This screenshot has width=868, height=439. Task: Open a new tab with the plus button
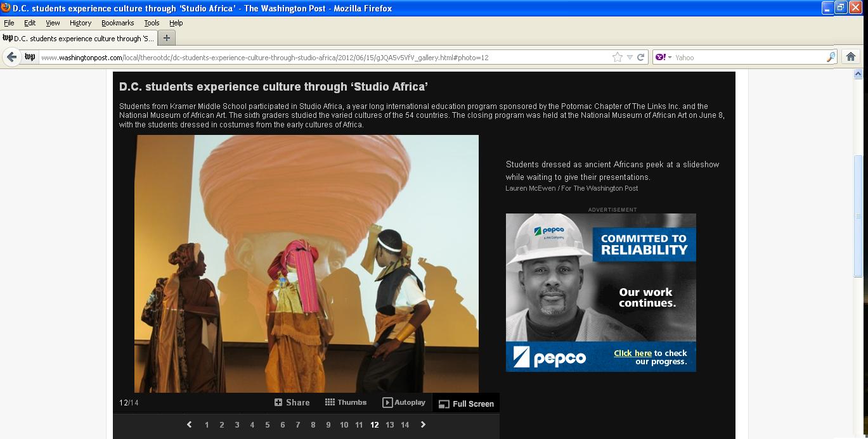(x=167, y=38)
